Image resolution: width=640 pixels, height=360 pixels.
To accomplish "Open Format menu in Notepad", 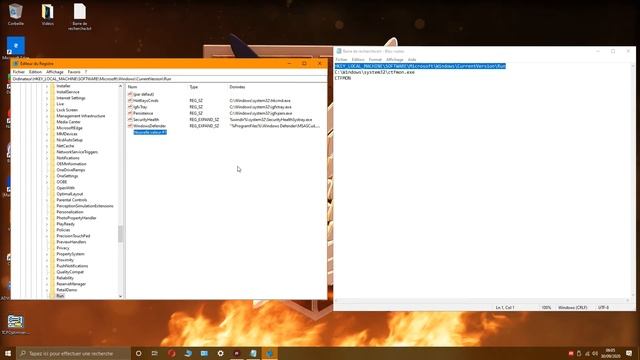I will [x=375, y=60].
